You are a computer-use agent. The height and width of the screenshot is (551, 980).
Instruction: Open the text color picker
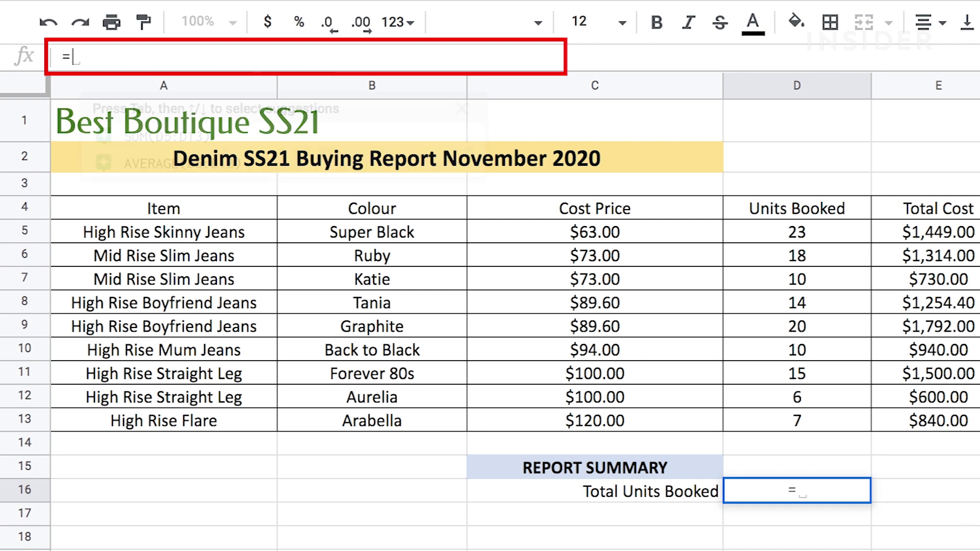click(x=752, y=22)
